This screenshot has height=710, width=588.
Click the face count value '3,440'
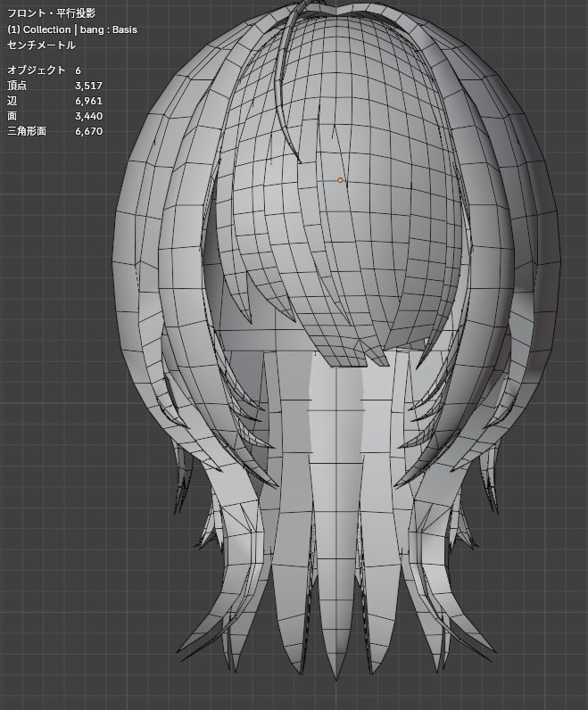click(89, 116)
